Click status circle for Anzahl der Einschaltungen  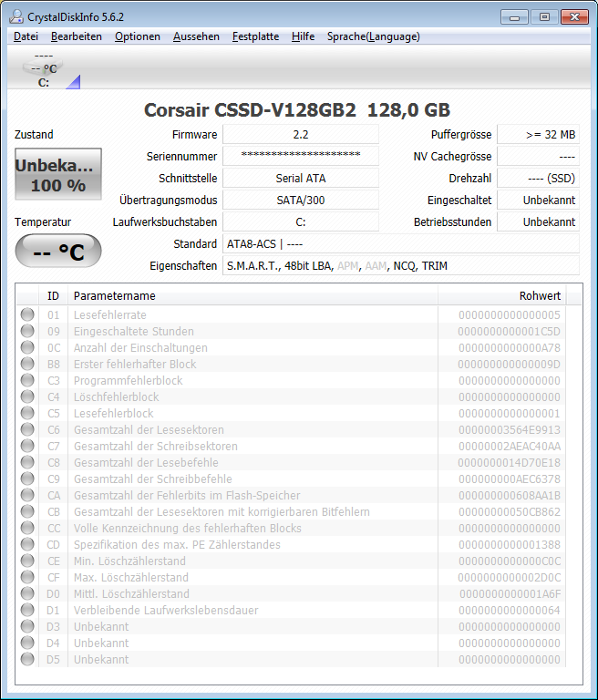[27, 347]
